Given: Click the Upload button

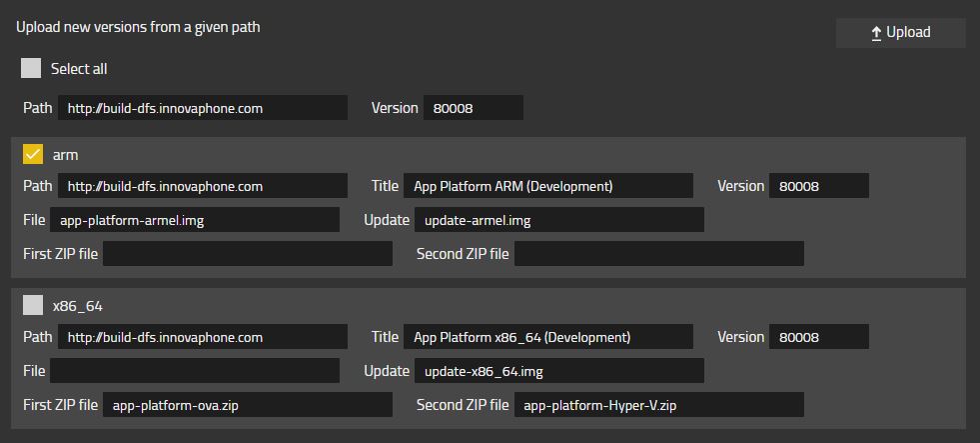Looking at the screenshot, I should [900, 33].
